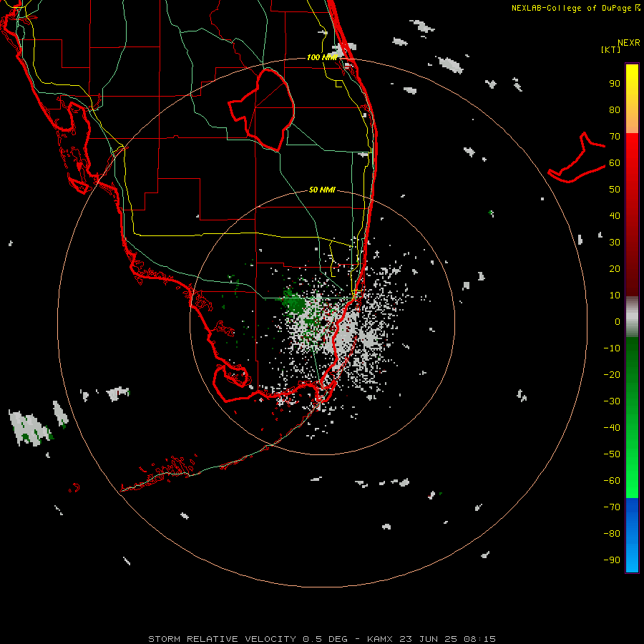Select the 100 NMI range ring label

(323, 57)
